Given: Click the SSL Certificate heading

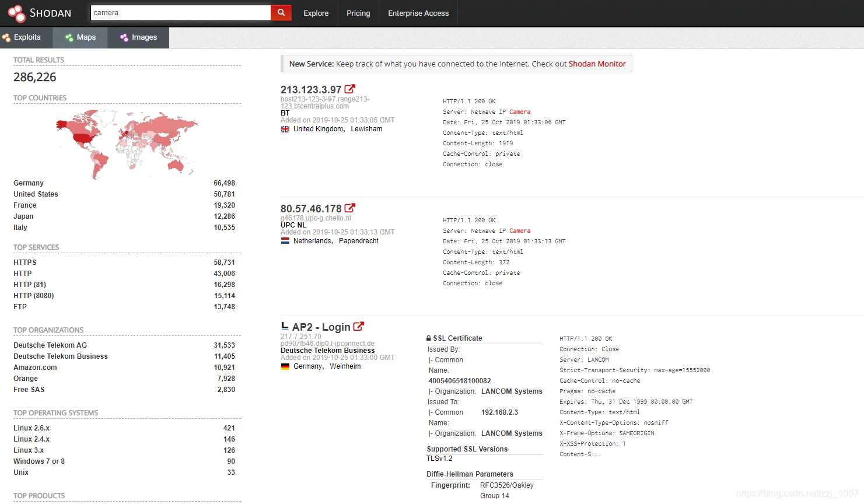Looking at the screenshot, I should point(457,338).
